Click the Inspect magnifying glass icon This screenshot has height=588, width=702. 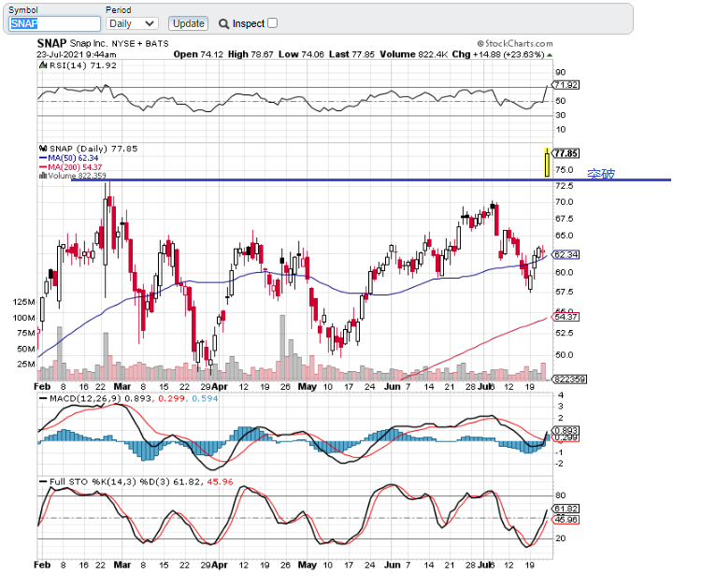(x=224, y=23)
